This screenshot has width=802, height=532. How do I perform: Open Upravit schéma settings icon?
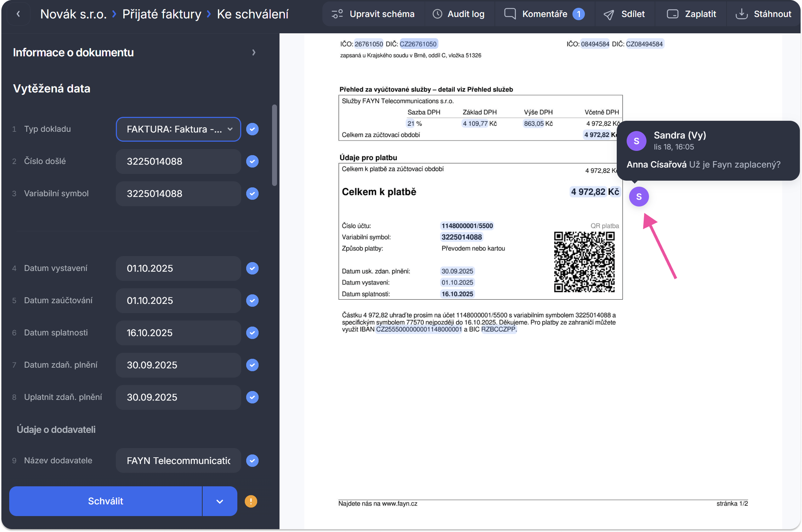(x=337, y=14)
